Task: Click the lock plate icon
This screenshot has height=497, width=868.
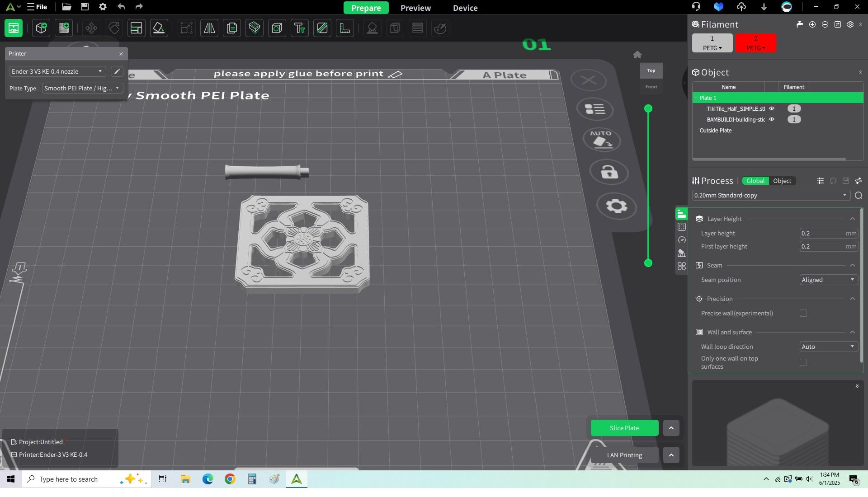Action: pyautogui.click(x=609, y=172)
